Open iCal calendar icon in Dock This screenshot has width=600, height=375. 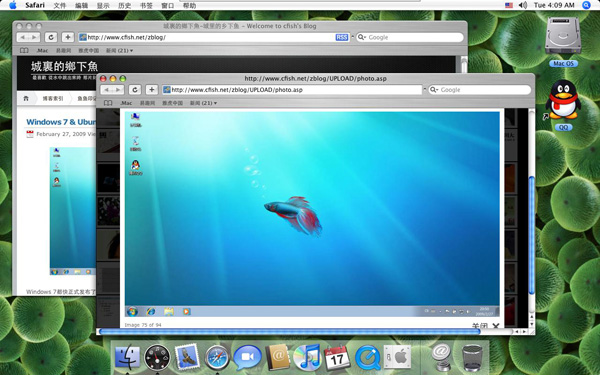coord(337,357)
